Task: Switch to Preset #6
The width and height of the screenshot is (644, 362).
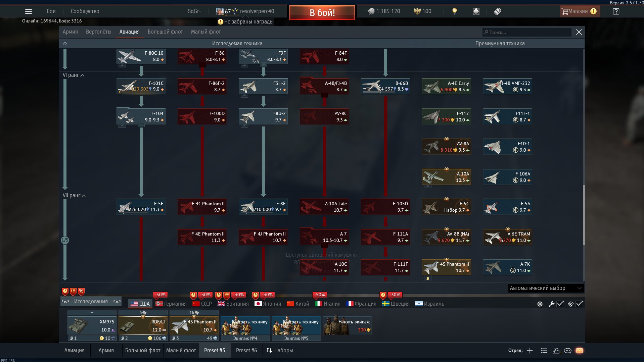Action: (246, 351)
